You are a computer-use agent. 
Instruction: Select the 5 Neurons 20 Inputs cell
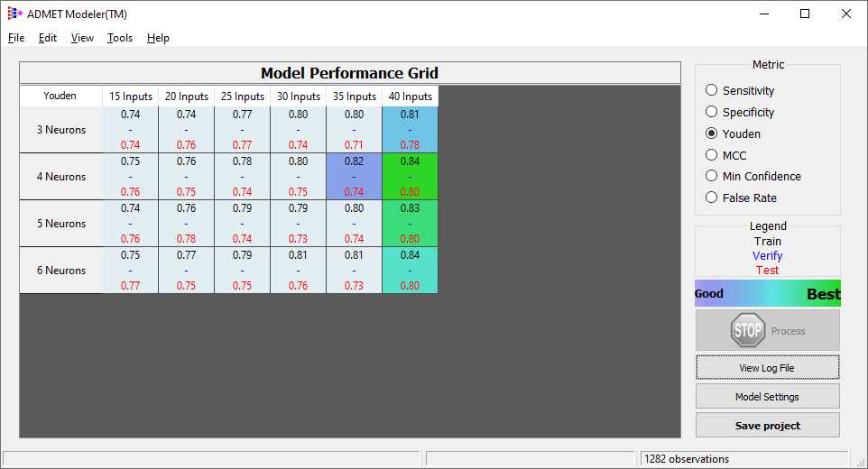186,224
